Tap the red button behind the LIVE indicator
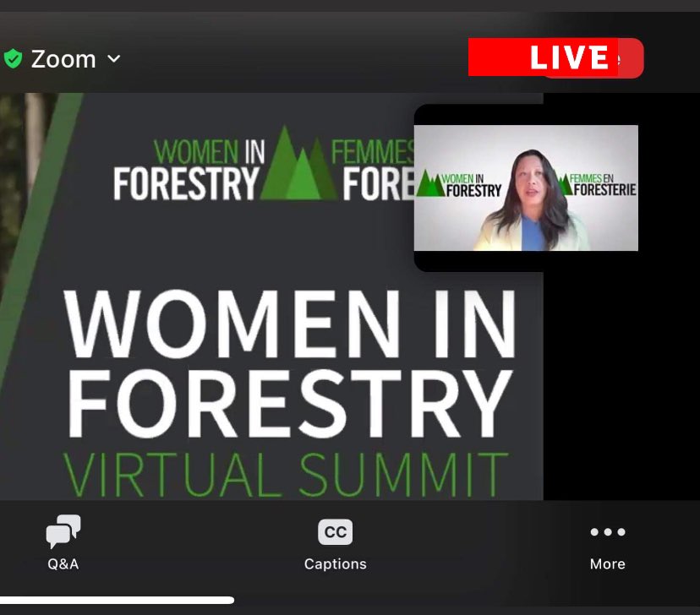 [x=626, y=57]
